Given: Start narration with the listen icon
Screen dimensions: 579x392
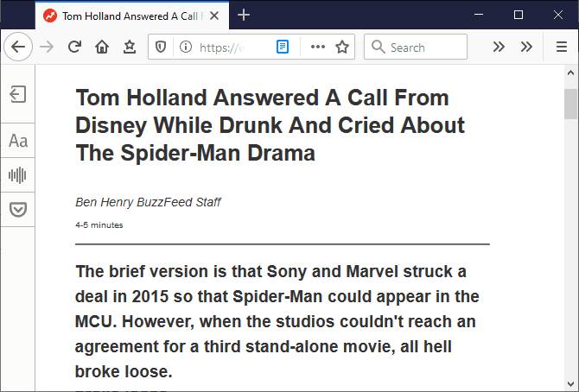Looking at the screenshot, I should coord(17,175).
